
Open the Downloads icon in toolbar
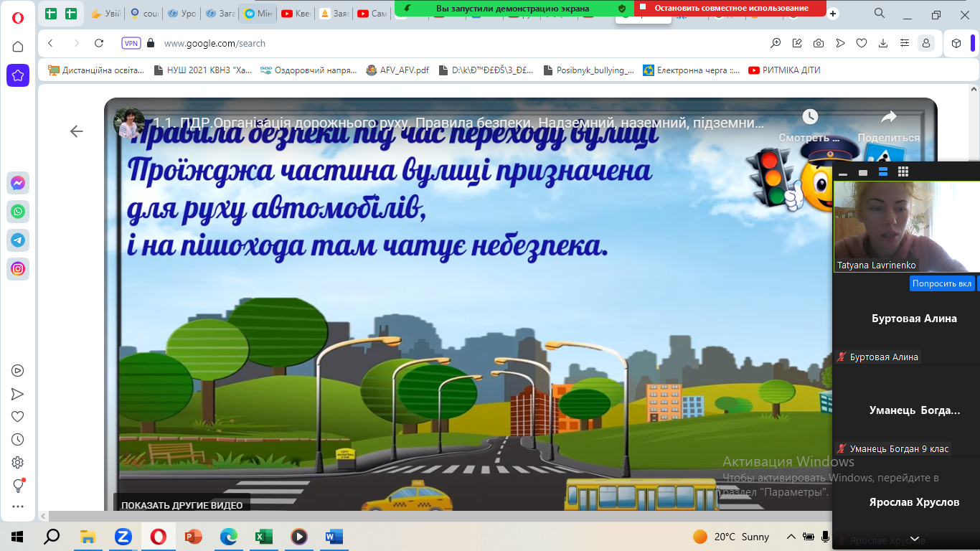click(883, 43)
